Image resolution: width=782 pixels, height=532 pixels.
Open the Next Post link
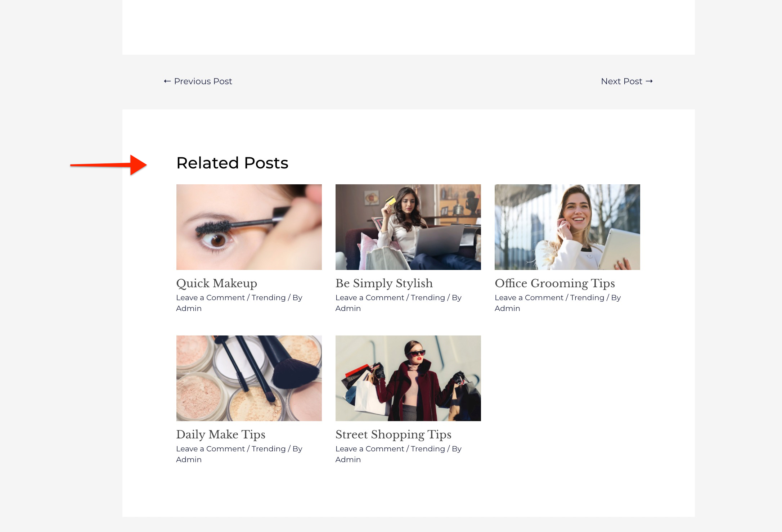(x=621, y=81)
